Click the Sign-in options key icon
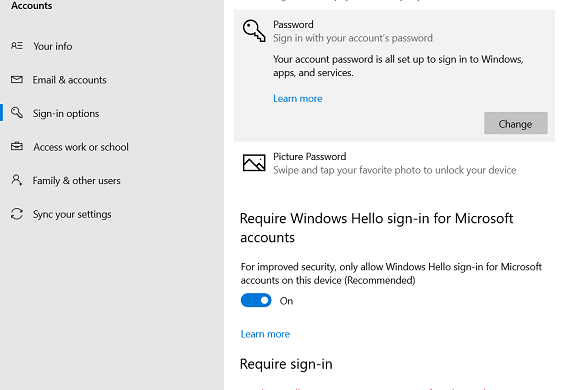 coord(17,113)
